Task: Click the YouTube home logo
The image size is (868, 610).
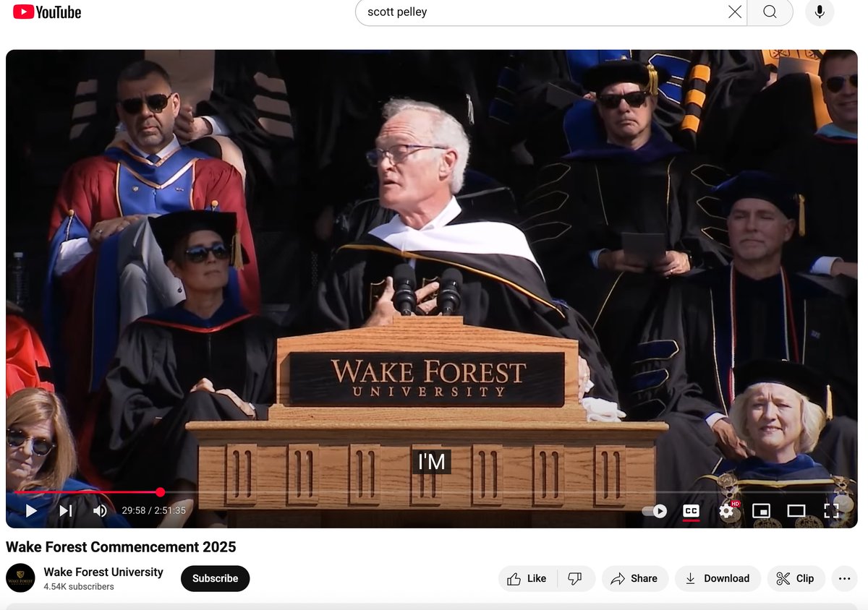Action: tap(46, 12)
